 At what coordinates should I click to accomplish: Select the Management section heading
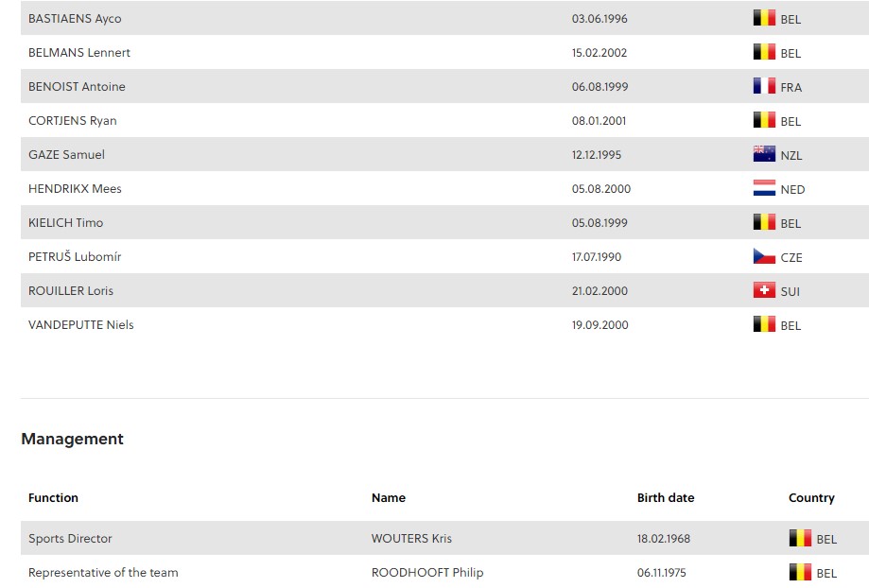(72, 439)
